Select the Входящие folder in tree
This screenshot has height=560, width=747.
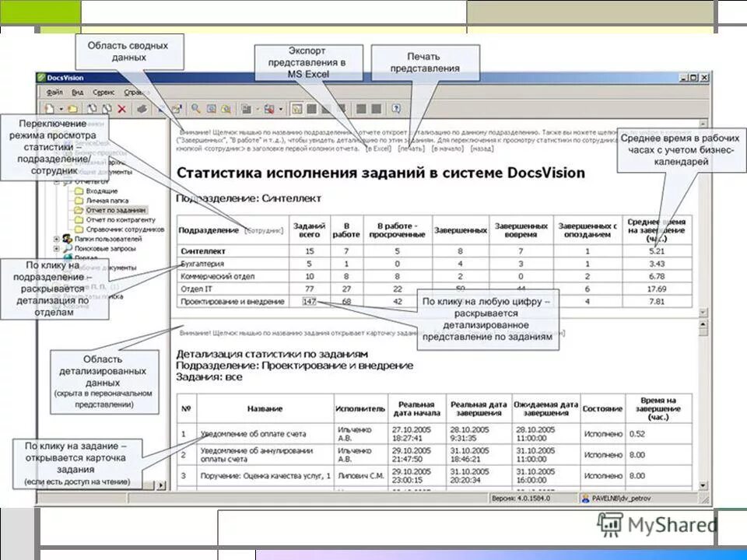coord(101,191)
